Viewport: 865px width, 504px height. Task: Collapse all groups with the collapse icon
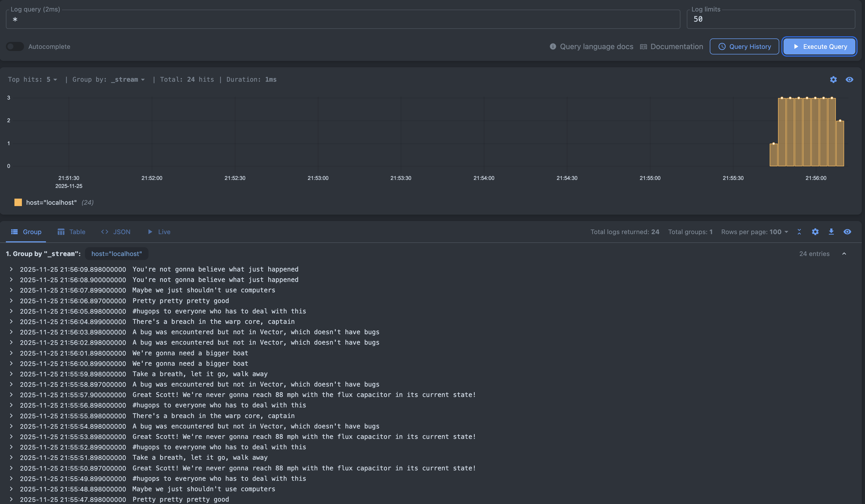click(x=799, y=232)
